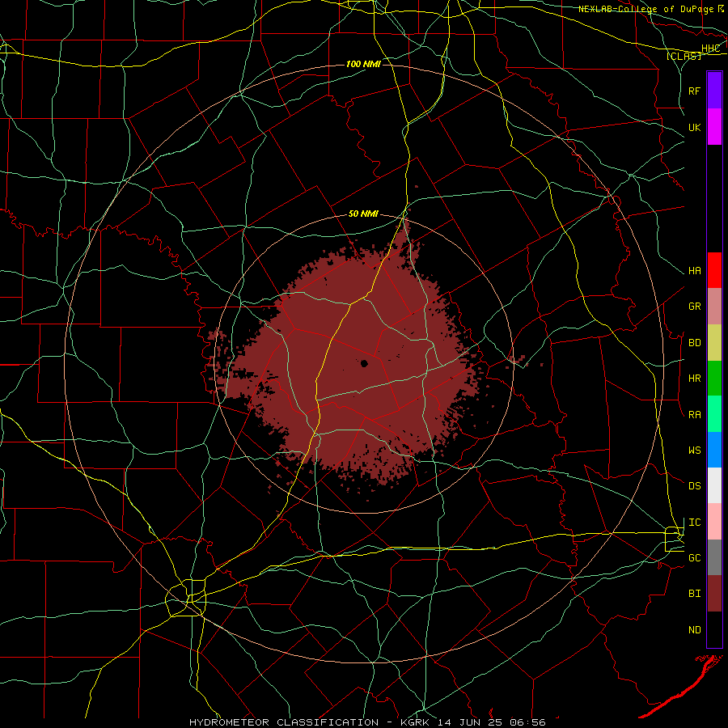Image resolution: width=728 pixels, height=728 pixels.
Task: Click the HYDROMETEOR CLASSIFICATION title text
Action: click(x=284, y=722)
